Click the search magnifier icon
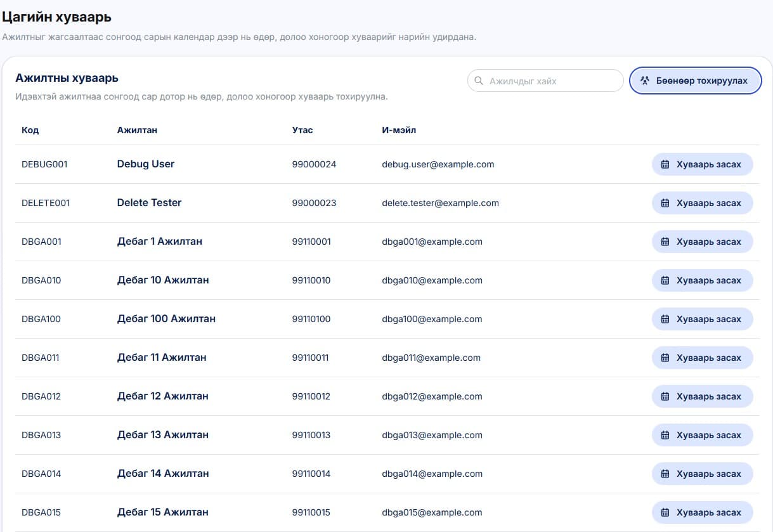This screenshot has width=773, height=532. point(479,81)
